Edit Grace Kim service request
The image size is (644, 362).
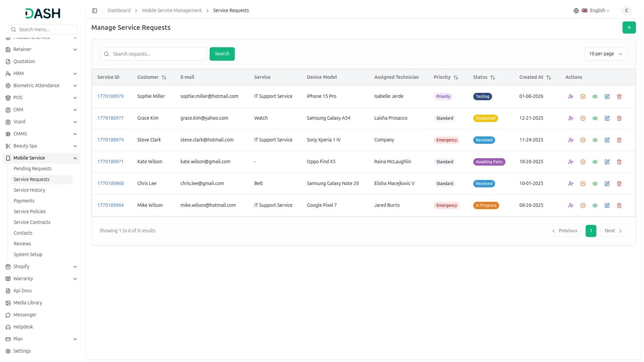pos(607,118)
